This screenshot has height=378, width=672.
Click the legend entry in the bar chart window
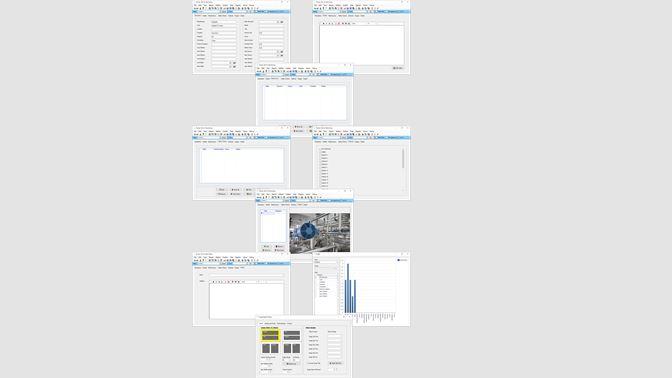pyautogui.click(x=402, y=260)
